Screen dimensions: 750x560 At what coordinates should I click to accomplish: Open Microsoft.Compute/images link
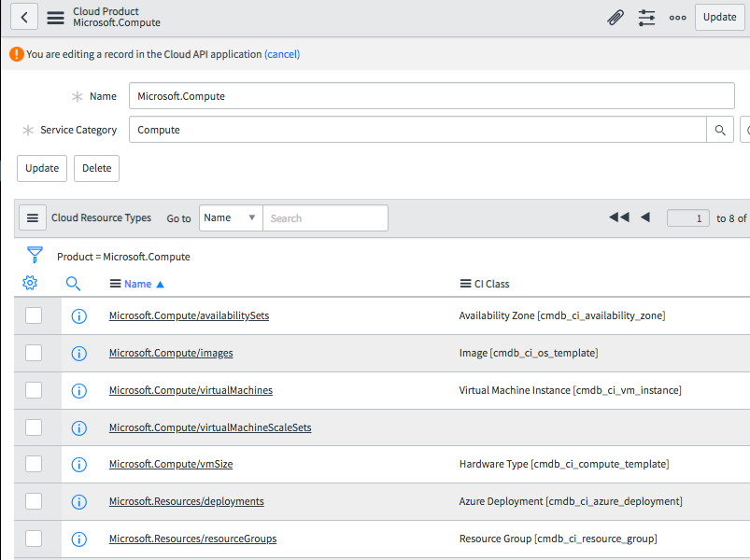click(171, 353)
